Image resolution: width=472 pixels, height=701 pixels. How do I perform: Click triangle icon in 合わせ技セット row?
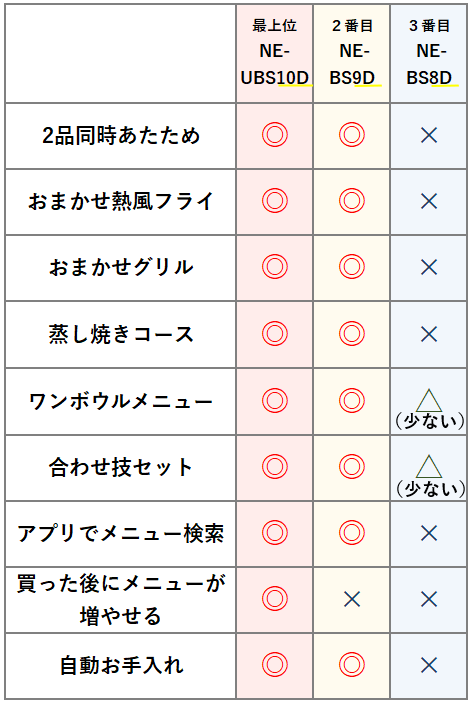pyautogui.click(x=429, y=467)
